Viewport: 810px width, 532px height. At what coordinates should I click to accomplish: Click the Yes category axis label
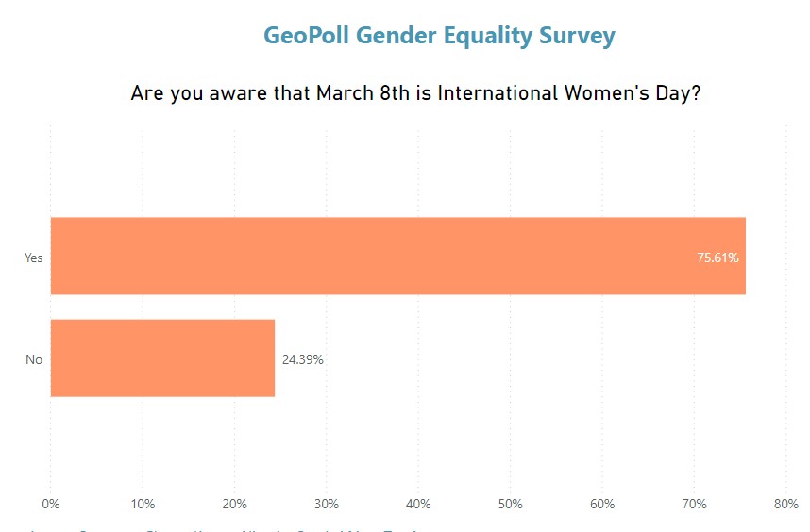tap(34, 258)
